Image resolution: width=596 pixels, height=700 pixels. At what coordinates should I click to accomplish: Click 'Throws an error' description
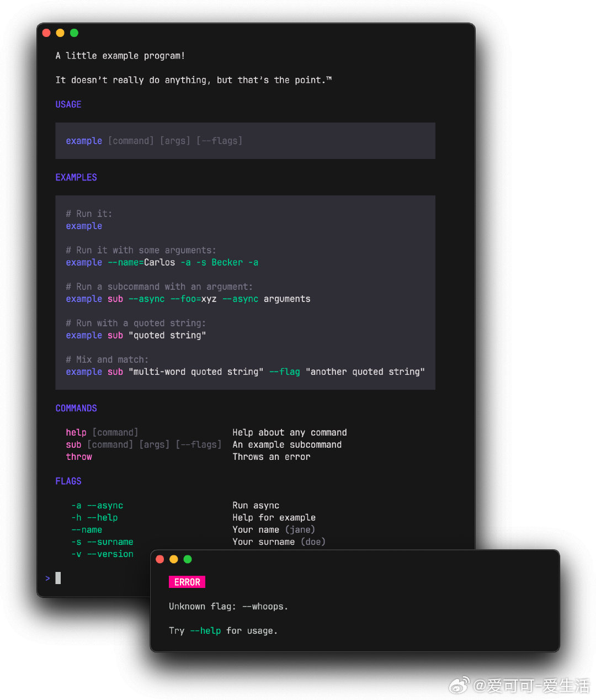pyautogui.click(x=272, y=457)
